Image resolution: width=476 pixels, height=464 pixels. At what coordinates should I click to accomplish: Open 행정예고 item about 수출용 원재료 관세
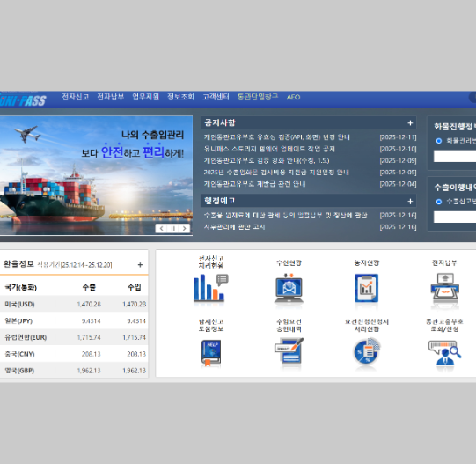pyautogui.click(x=289, y=215)
